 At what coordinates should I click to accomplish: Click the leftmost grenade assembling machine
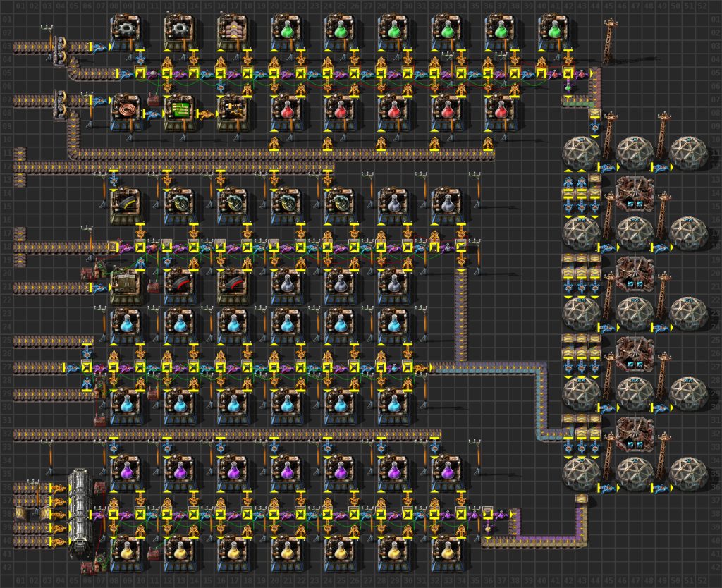click(x=181, y=204)
